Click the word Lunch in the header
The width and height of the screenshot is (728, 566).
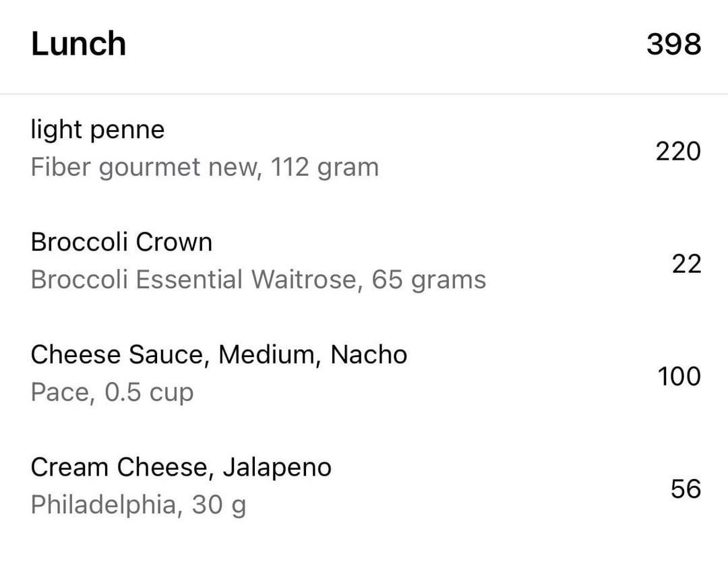pos(78,44)
